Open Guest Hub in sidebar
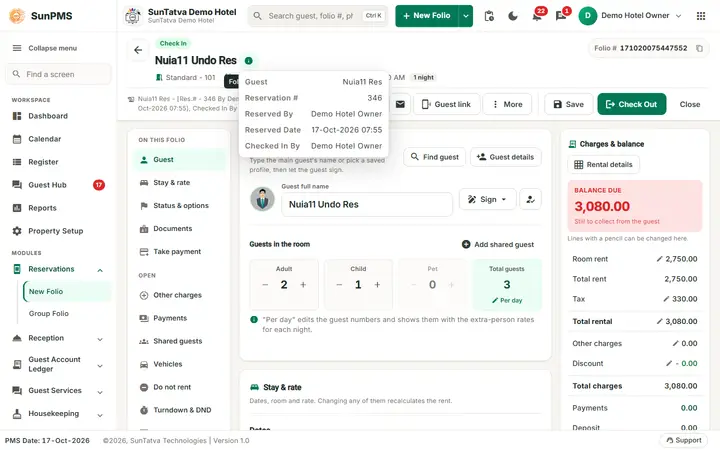Screen dimensions: 720x450 point(58,185)
